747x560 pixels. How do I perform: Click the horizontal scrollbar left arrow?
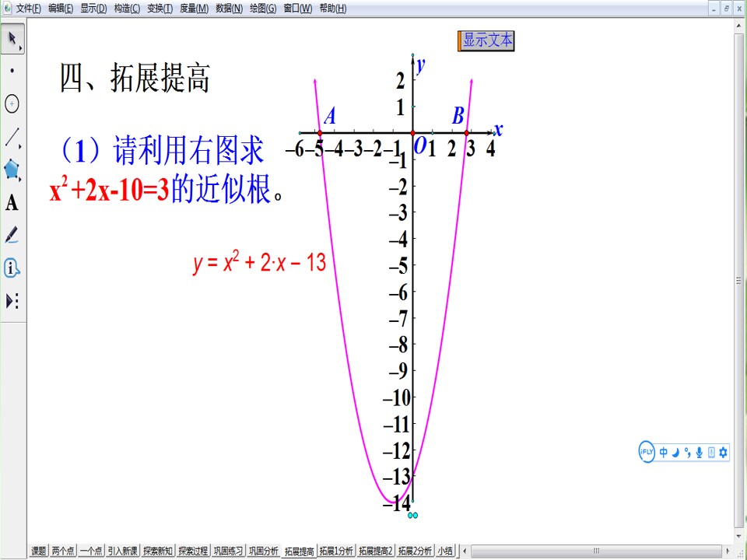(465, 551)
